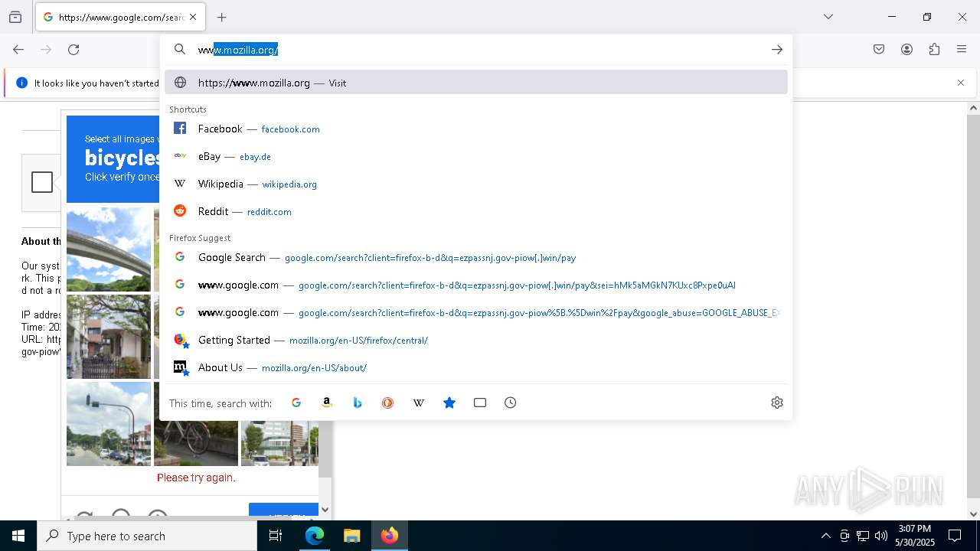Image resolution: width=980 pixels, height=551 pixels.
Task: Dismiss the notification bar with X
Action: pos(961,83)
